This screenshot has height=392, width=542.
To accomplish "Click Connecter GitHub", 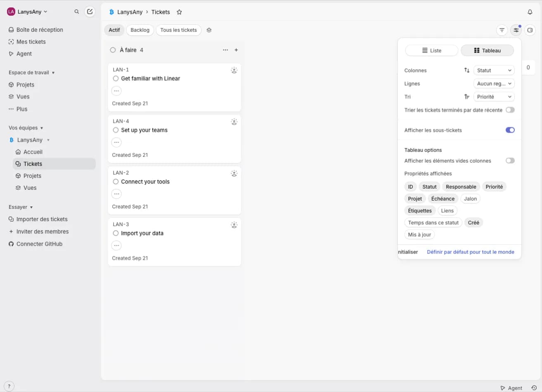I will coord(39,244).
